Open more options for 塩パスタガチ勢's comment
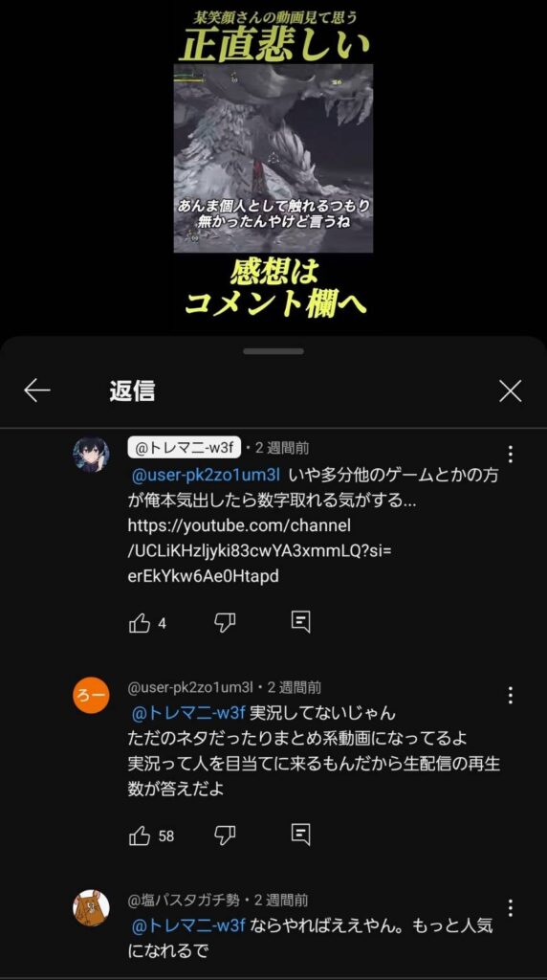The width and height of the screenshot is (547, 980). click(511, 907)
